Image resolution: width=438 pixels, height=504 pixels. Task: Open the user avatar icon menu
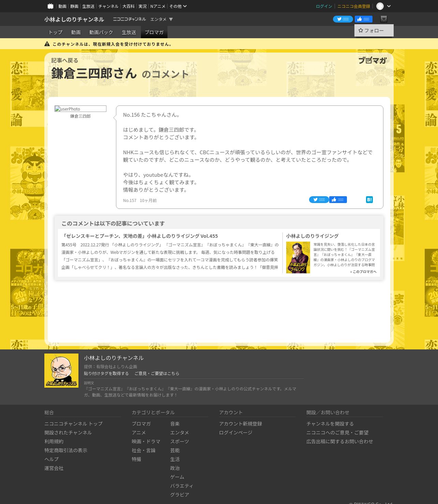tap(380, 6)
